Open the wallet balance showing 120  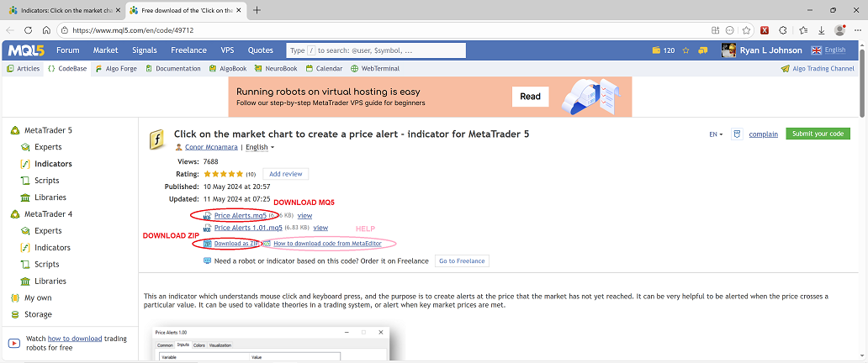coord(663,50)
